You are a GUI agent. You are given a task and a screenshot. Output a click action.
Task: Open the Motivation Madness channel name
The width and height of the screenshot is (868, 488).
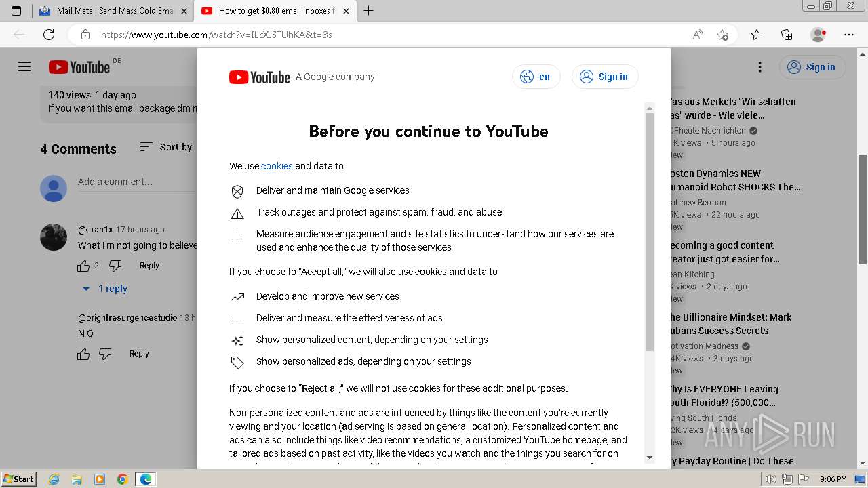tap(705, 346)
